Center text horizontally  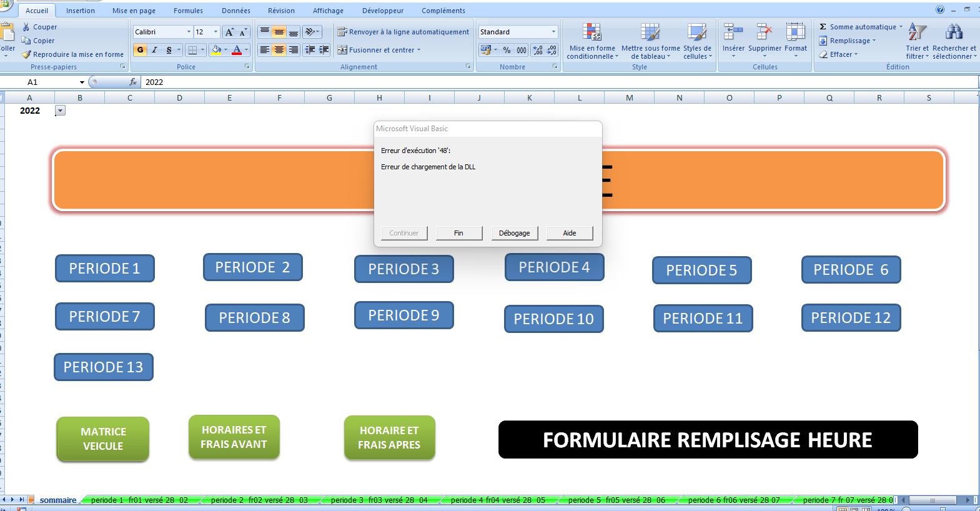pos(279,50)
